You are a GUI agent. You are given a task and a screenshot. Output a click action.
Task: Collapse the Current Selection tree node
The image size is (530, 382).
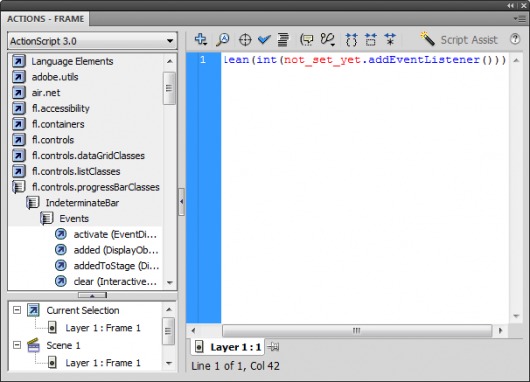17,310
